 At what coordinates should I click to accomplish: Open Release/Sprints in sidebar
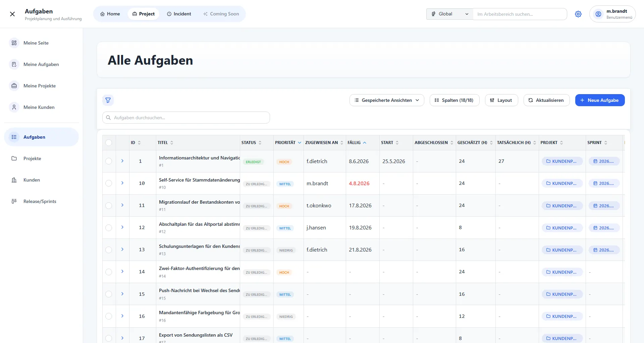pos(41,201)
